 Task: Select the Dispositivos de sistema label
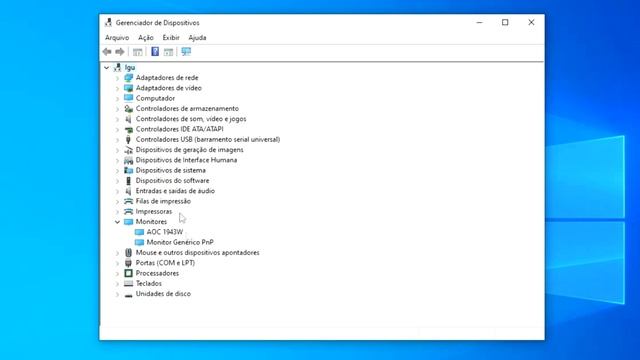click(171, 170)
